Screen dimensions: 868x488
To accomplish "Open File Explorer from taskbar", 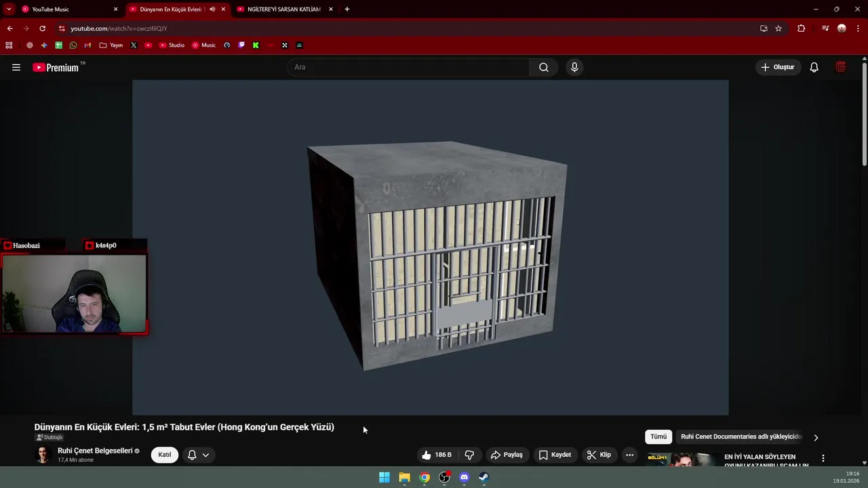I will pyautogui.click(x=404, y=477).
